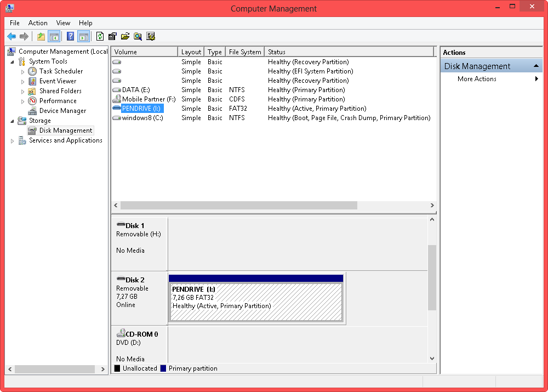Viewport: 548px width, 392px height.
Task: Click the CDFS file system cell
Action: [x=237, y=99]
